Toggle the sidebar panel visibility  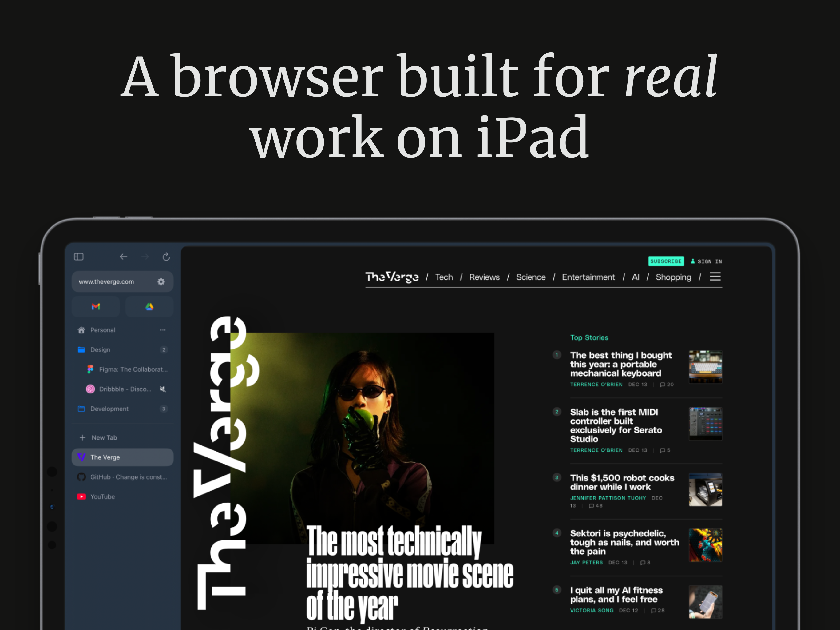pos(79,257)
